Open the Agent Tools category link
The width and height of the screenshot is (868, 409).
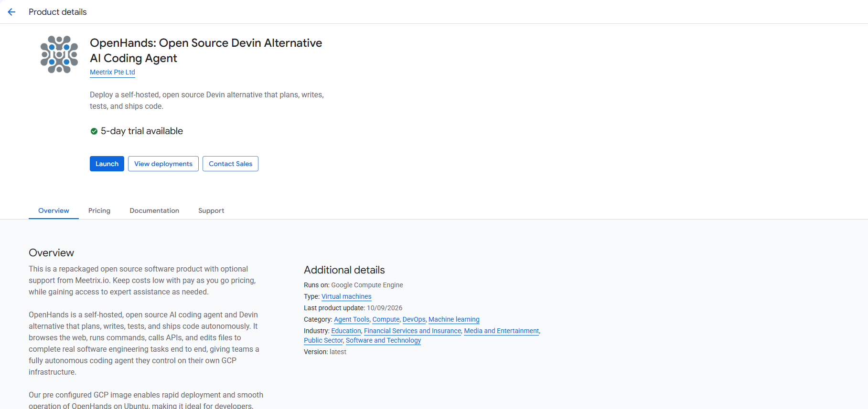[x=352, y=319]
